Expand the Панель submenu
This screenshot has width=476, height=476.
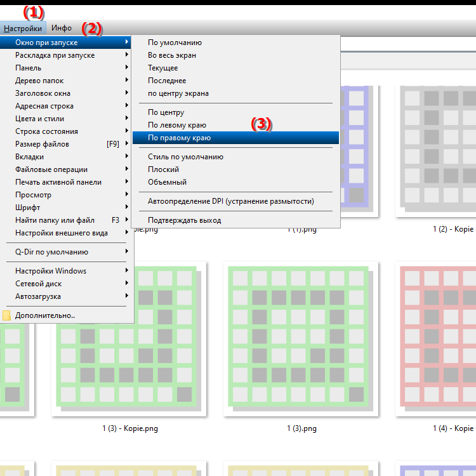[65, 68]
